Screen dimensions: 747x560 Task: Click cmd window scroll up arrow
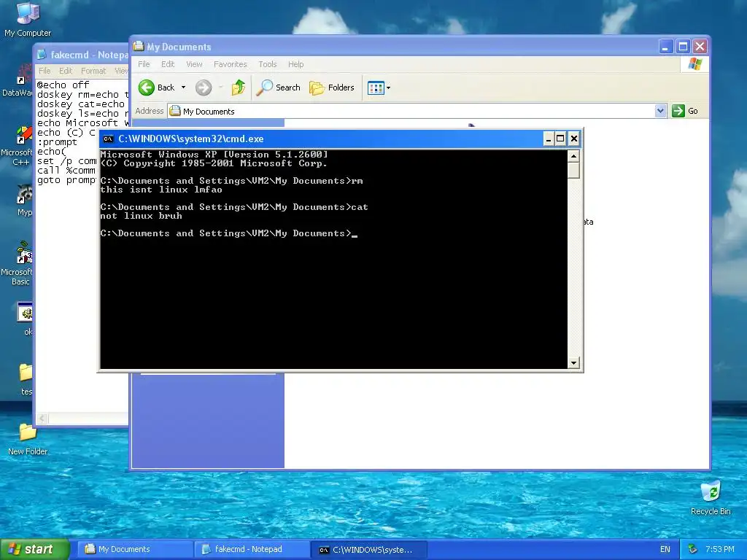point(573,156)
